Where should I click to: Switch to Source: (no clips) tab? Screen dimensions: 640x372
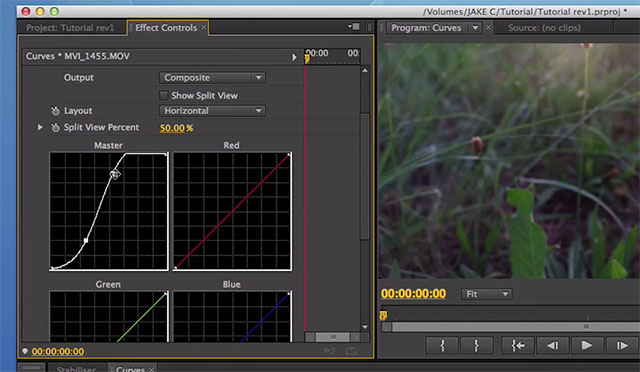coord(544,28)
